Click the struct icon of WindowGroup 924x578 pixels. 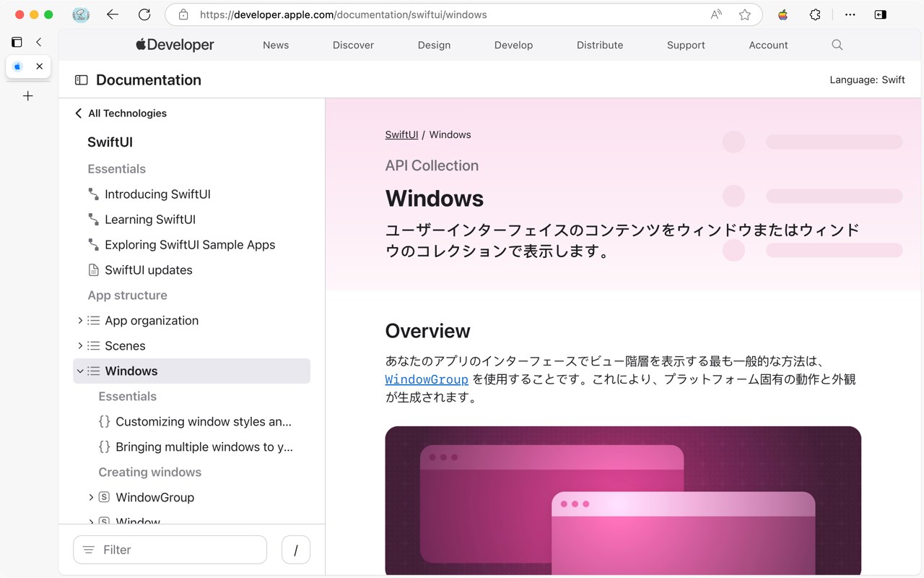[104, 498]
